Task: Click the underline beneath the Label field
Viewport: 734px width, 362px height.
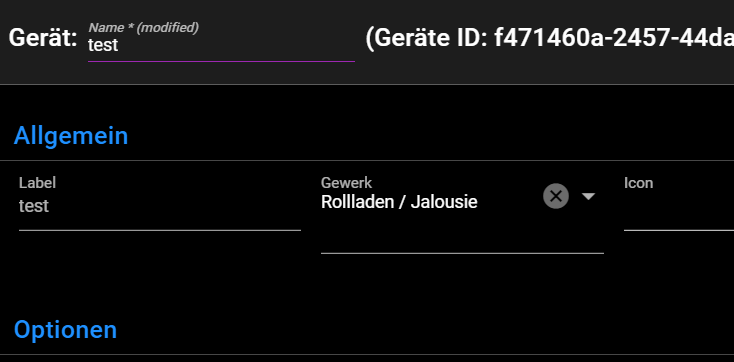Action: tap(160, 230)
